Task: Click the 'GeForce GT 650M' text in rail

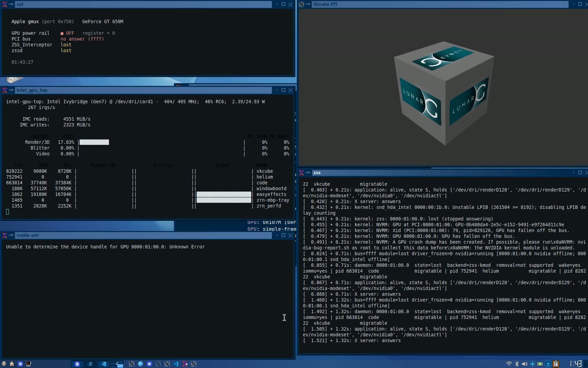Action: point(102,22)
